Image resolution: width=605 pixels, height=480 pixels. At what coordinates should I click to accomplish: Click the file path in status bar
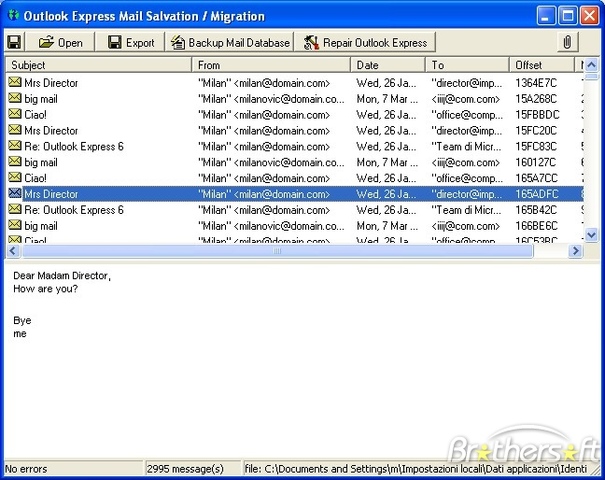click(x=416, y=469)
